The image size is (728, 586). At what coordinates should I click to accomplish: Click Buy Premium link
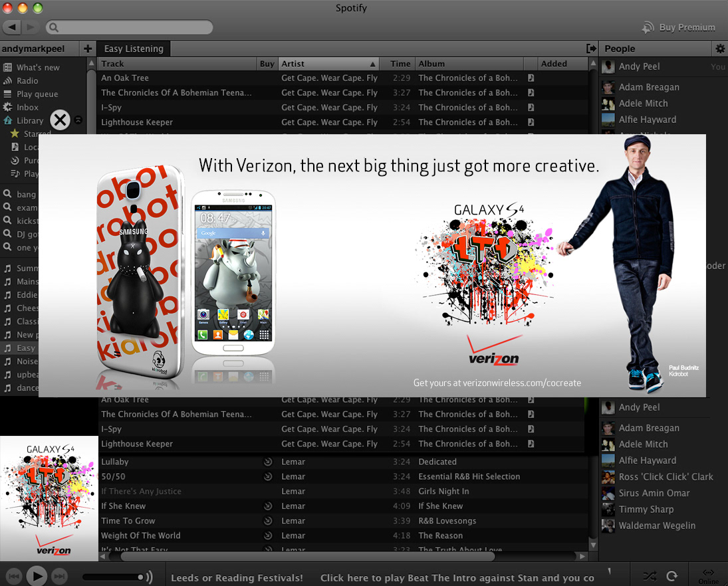pos(679,27)
